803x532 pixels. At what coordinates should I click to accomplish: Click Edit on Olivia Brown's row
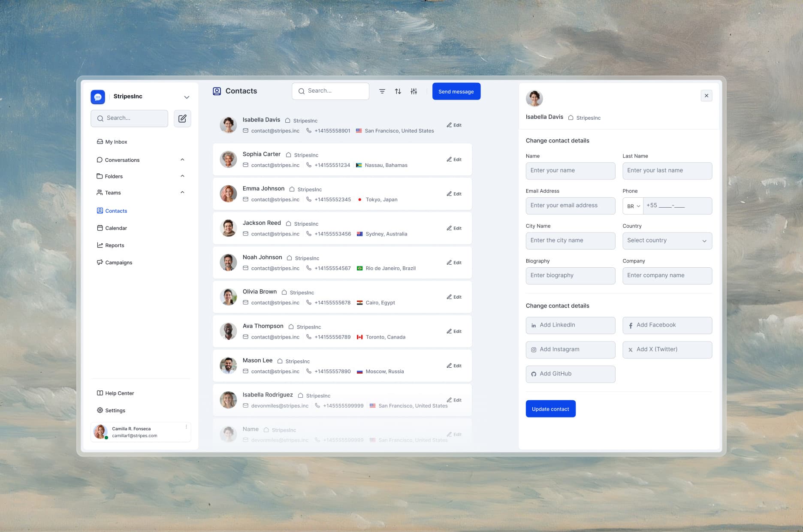click(454, 297)
